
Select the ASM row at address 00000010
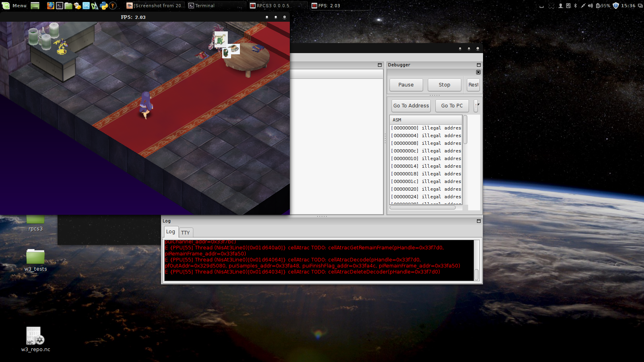[x=426, y=158]
